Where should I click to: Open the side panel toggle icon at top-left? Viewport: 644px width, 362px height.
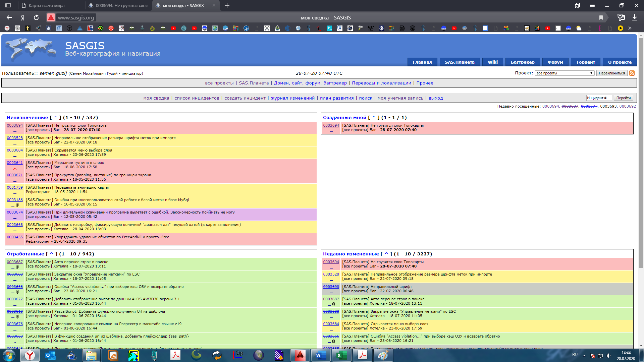8,5
